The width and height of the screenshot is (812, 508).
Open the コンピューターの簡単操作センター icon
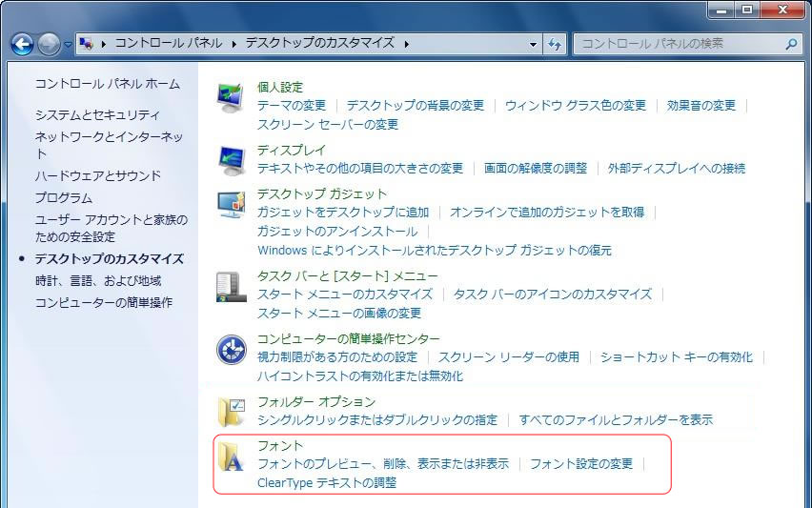click(231, 349)
